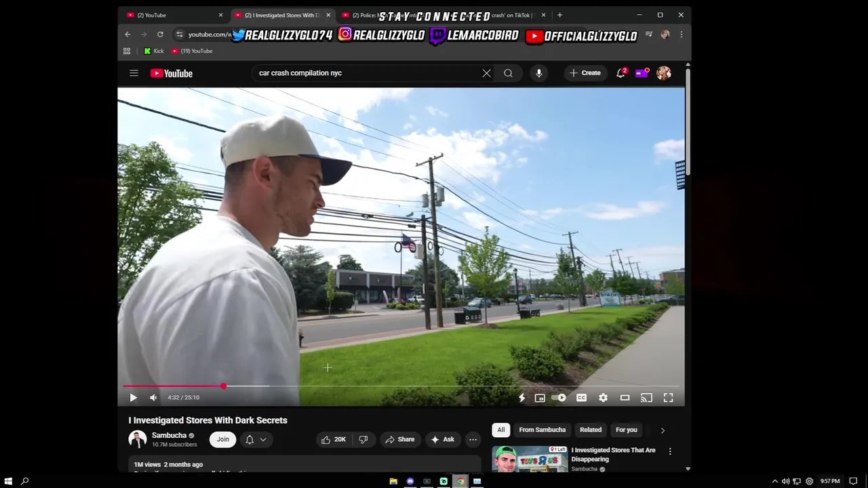Open options menu for recommended video
868x488 pixels.
coord(670,451)
